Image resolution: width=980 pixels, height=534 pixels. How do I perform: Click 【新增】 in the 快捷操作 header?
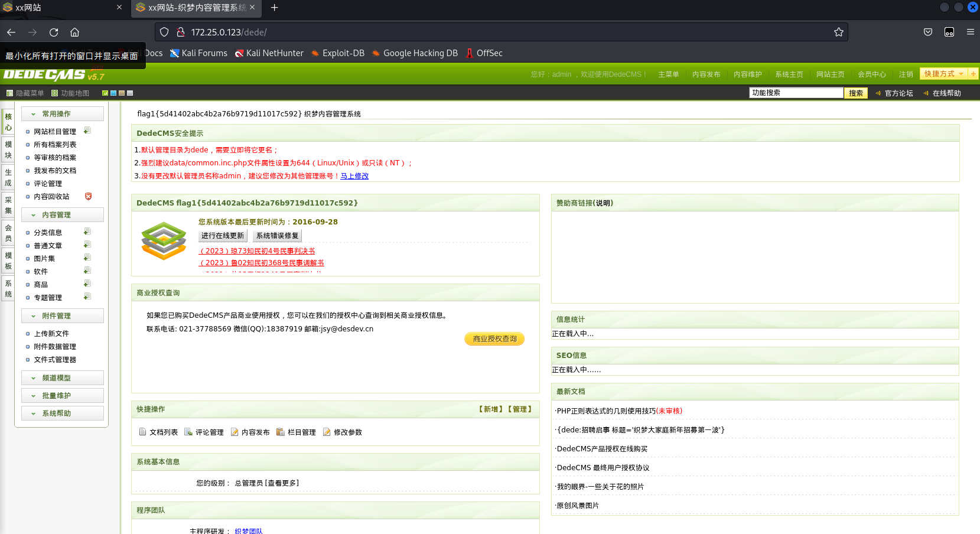490,409
